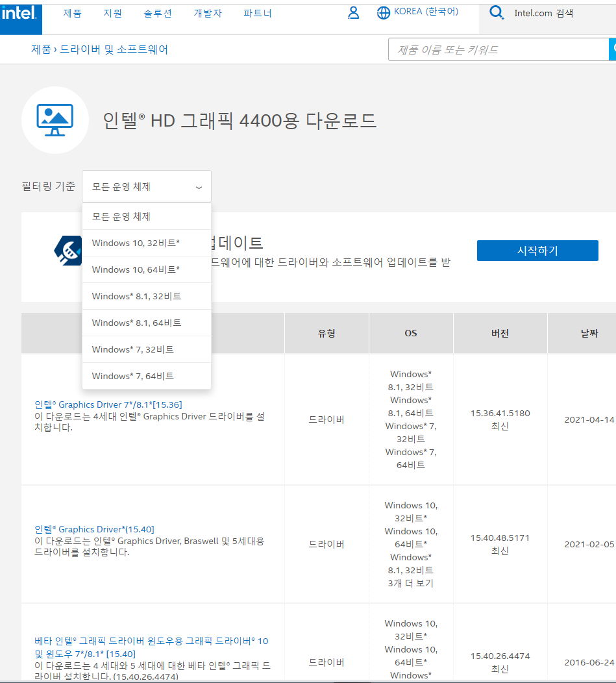Select Windows 10, 64비트* option
Viewport: 616px width, 683px height.
(147, 269)
